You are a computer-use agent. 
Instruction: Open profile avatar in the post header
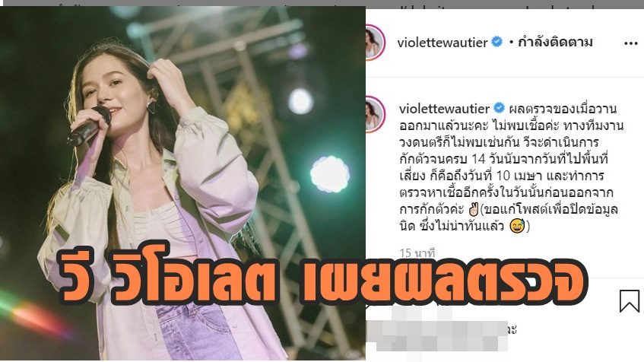pos(375,43)
